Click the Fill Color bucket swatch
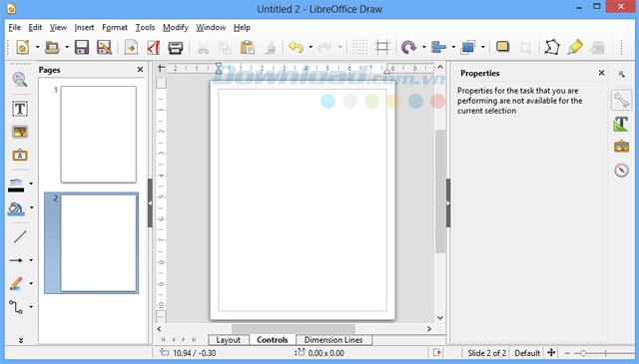This screenshot has width=639, height=364. tap(16, 208)
